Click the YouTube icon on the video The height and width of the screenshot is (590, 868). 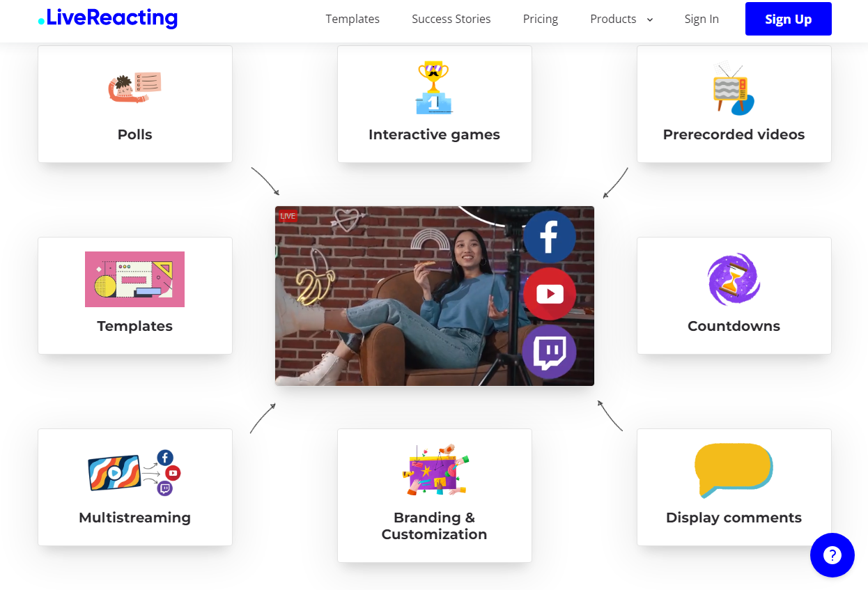pos(550,294)
